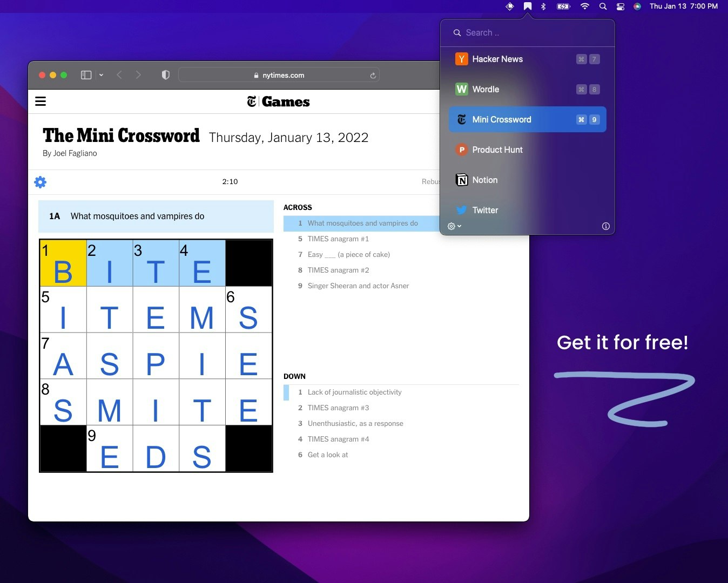Expand the Safari sidebar dropdown arrow
This screenshot has height=583, width=728.
point(101,75)
